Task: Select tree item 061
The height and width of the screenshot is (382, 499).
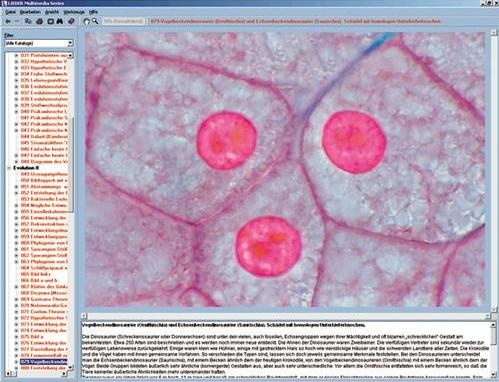Action: [x=44, y=249]
